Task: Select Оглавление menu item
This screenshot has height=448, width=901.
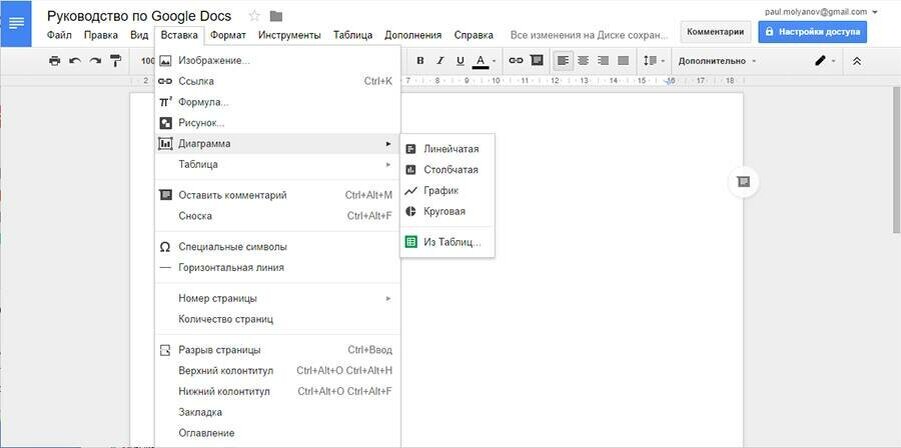Action: coord(278,433)
